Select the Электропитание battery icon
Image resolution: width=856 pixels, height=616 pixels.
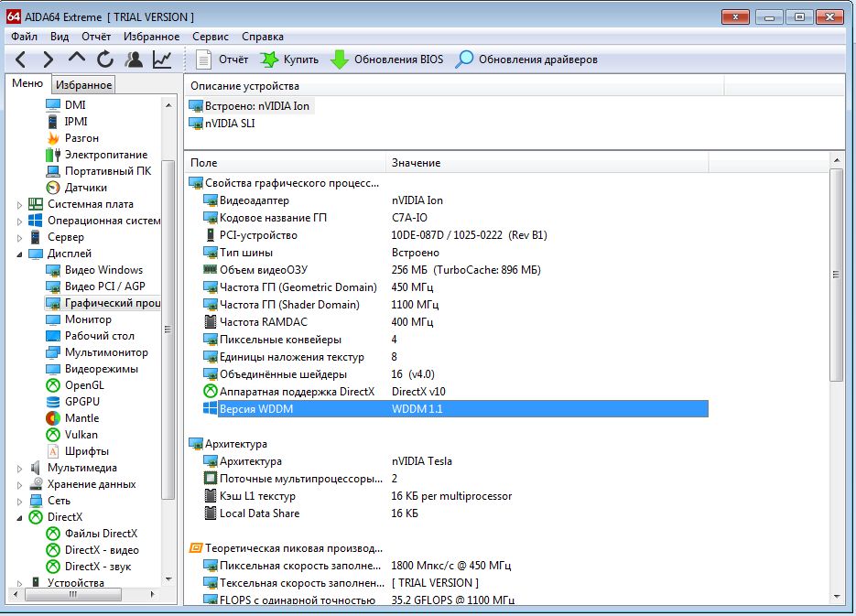coord(53,155)
